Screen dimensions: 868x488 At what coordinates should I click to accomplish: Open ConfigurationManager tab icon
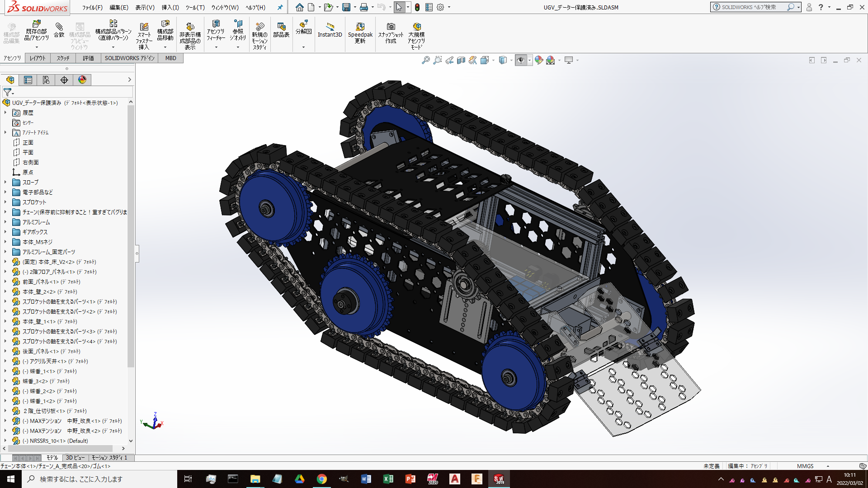(x=46, y=80)
